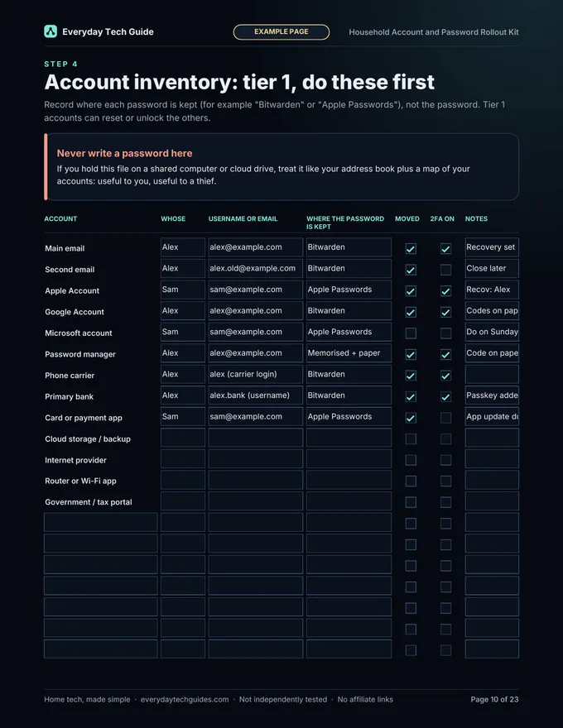The width and height of the screenshot is (563, 728).
Task: Toggle Moved checkbox for Primary bank
Action: click(x=411, y=397)
